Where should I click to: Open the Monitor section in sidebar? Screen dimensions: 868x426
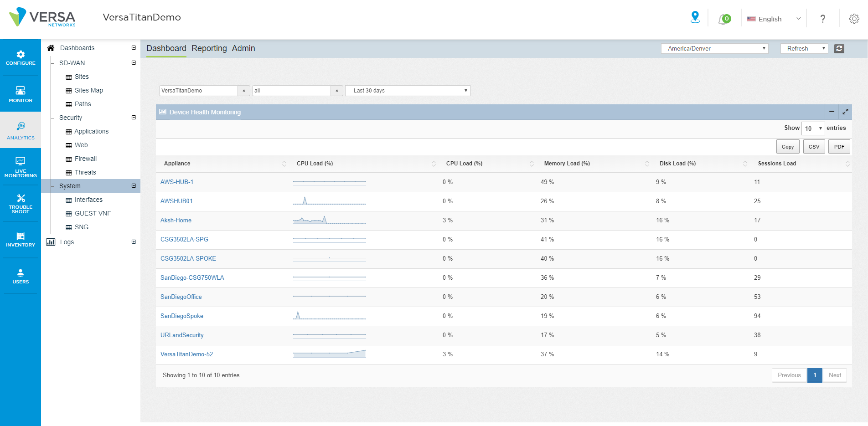pyautogui.click(x=21, y=94)
